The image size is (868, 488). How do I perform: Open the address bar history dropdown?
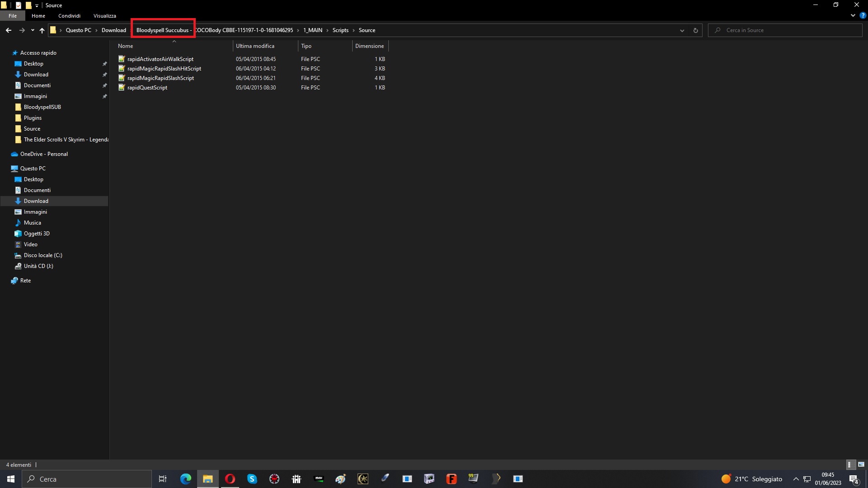[x=682, y=30]
